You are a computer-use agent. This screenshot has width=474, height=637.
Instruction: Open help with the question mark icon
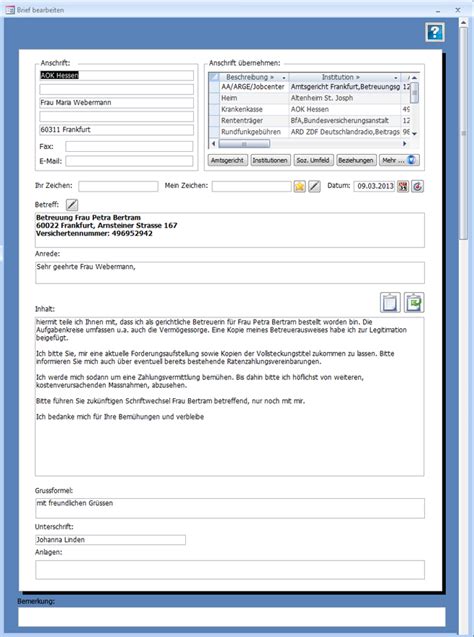coord(435,32)
